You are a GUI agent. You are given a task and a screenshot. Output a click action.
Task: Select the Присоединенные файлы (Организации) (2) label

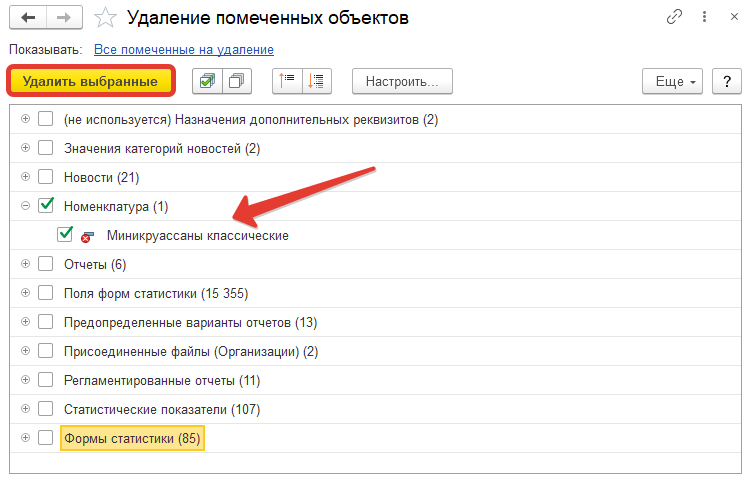(x=191, y=352)
